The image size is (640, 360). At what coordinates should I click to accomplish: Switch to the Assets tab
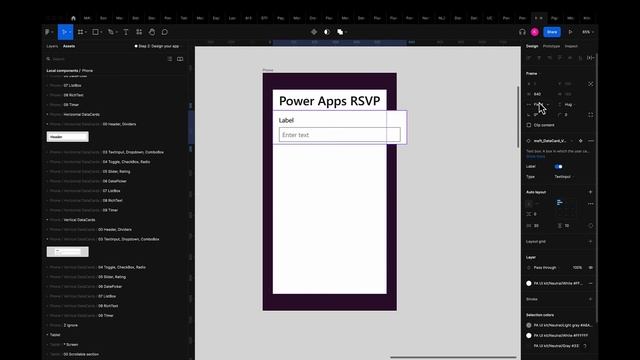69,46
